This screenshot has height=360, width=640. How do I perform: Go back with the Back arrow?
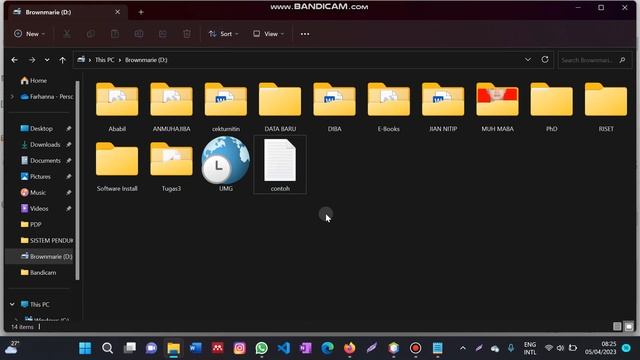(15, 60)
